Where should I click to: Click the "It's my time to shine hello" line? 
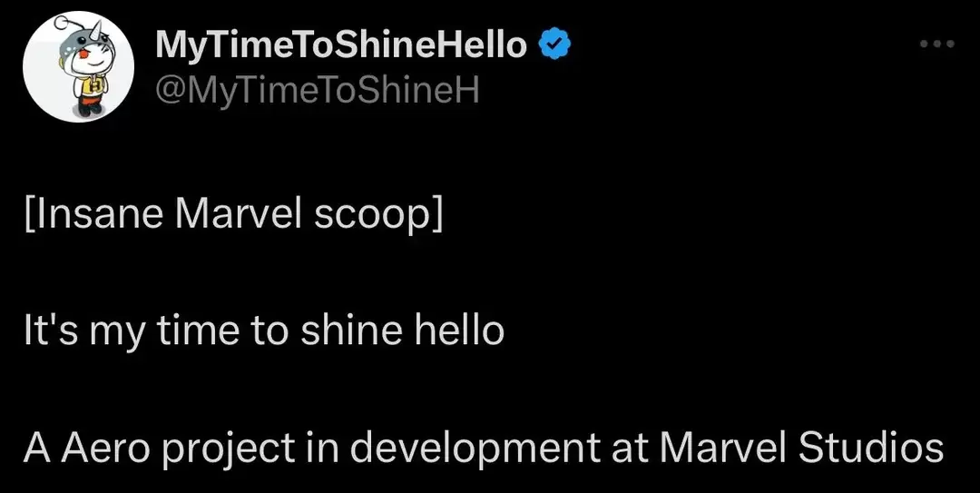tap(264, 331)
